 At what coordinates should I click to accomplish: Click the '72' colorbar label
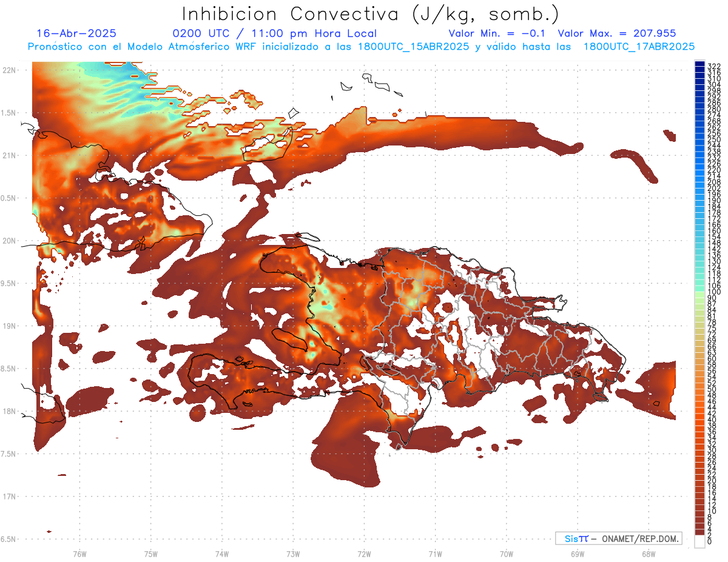coord(712,335)
